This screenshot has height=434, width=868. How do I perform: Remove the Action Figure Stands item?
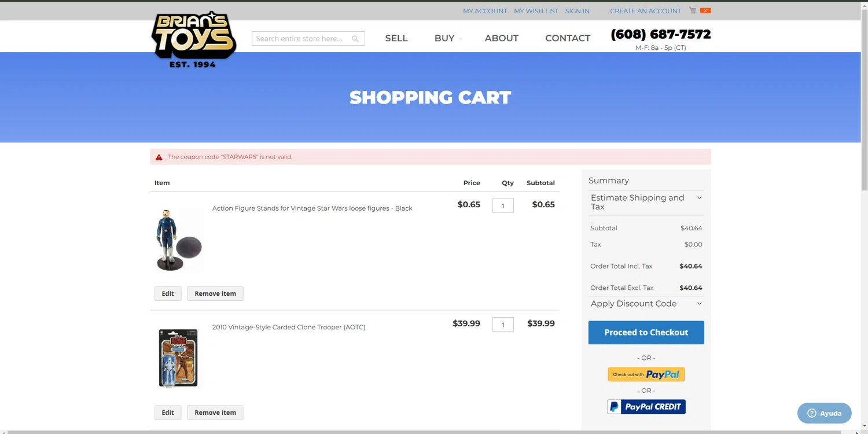[x=215, y=293]
